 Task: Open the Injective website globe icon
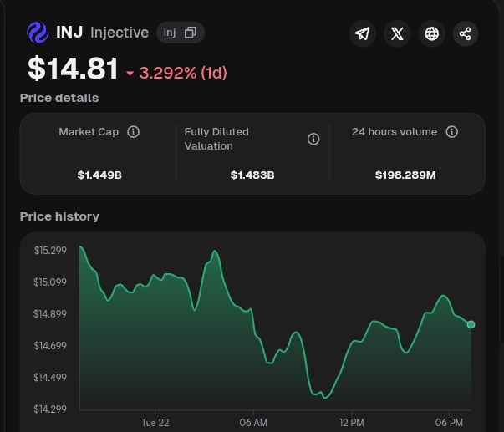[x=431, y=33]
